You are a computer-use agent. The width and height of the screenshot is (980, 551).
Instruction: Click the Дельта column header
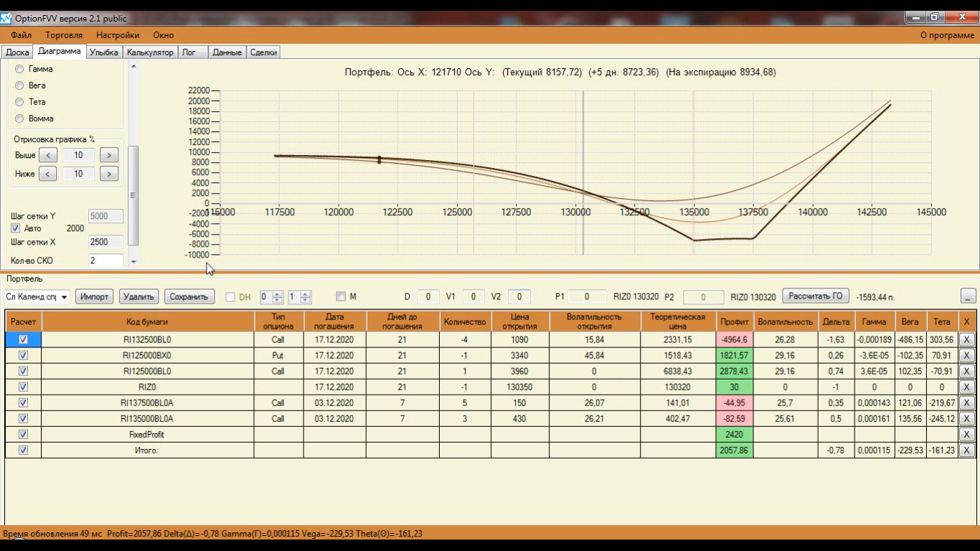pyautogui.click(x=835, y=321)
